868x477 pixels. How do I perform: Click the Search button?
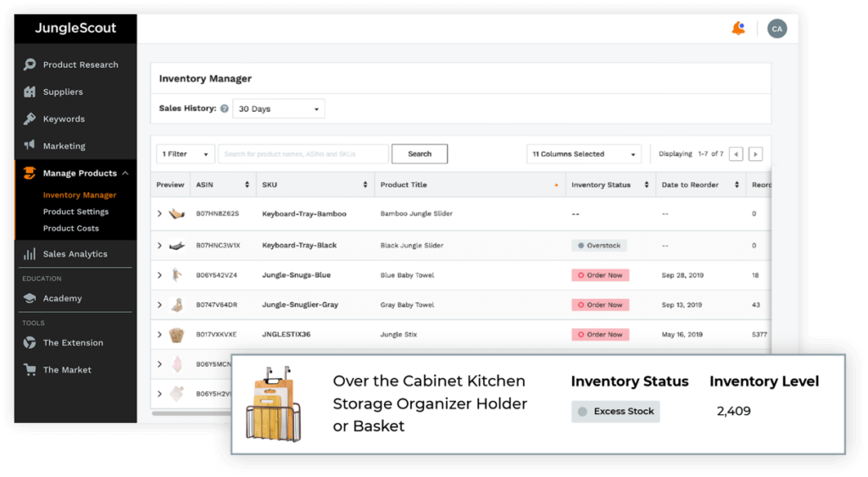(420, 154)
